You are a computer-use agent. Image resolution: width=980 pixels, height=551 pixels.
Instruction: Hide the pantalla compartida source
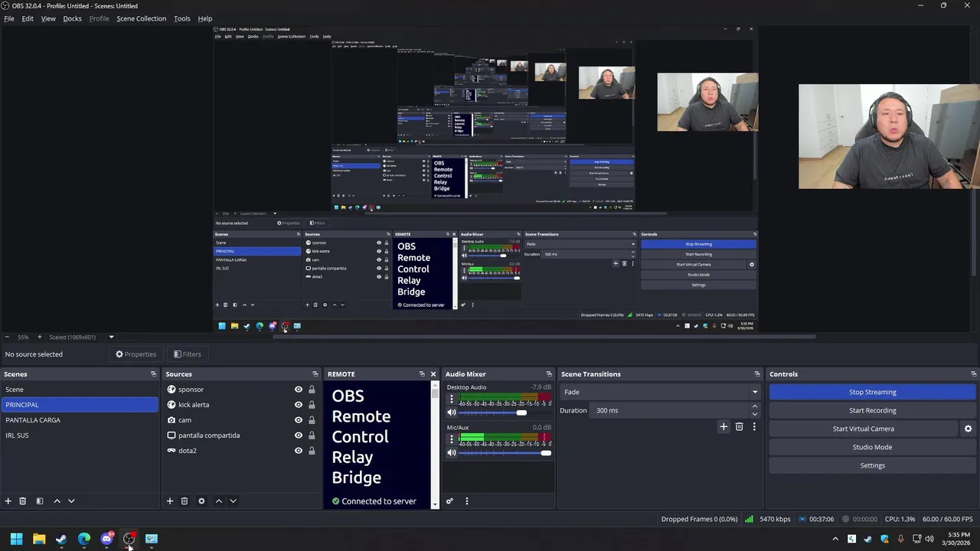pos(299,435)
